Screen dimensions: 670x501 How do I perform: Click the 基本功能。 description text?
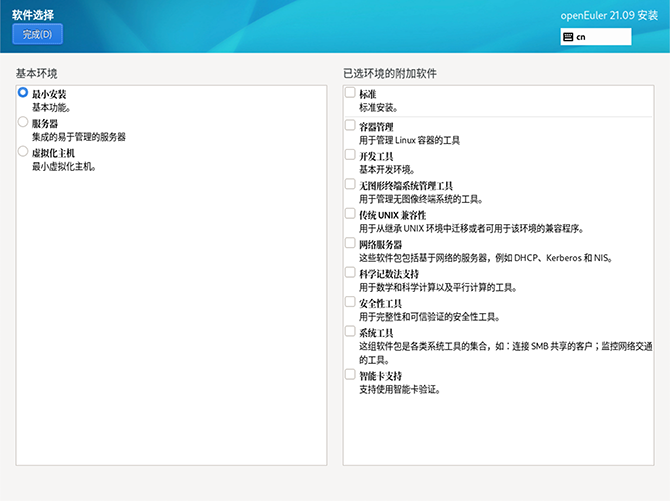51,108
